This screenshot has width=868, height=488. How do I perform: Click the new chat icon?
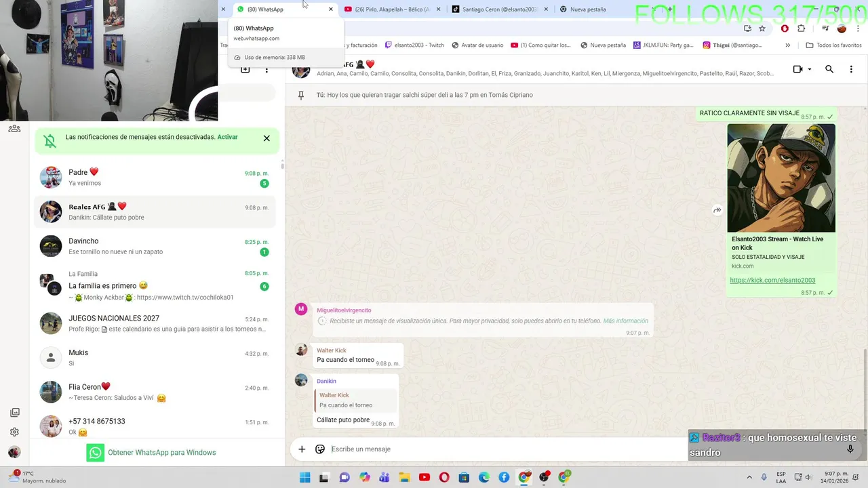pyautogui.click(x=245, y=69)
